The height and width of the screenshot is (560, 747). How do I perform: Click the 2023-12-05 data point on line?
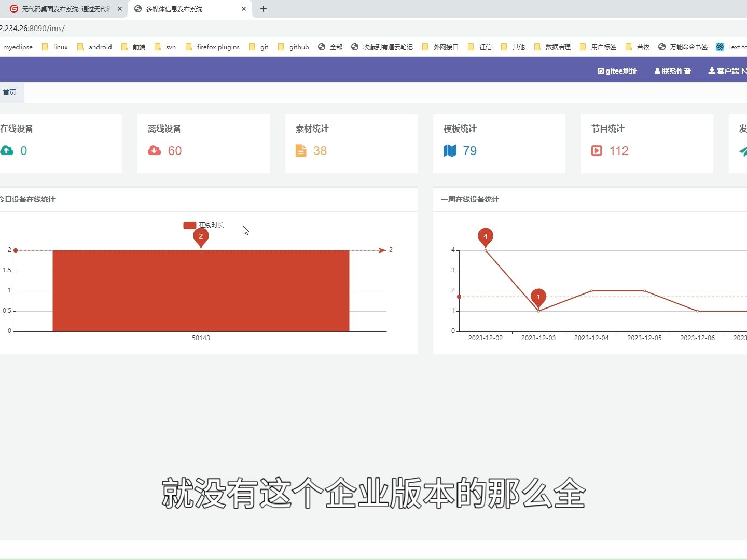644,291
